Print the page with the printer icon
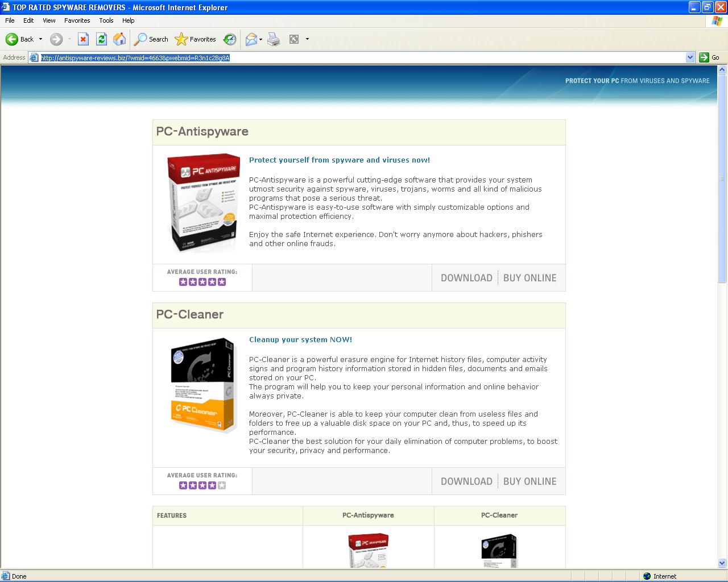 tap(274, 39)
